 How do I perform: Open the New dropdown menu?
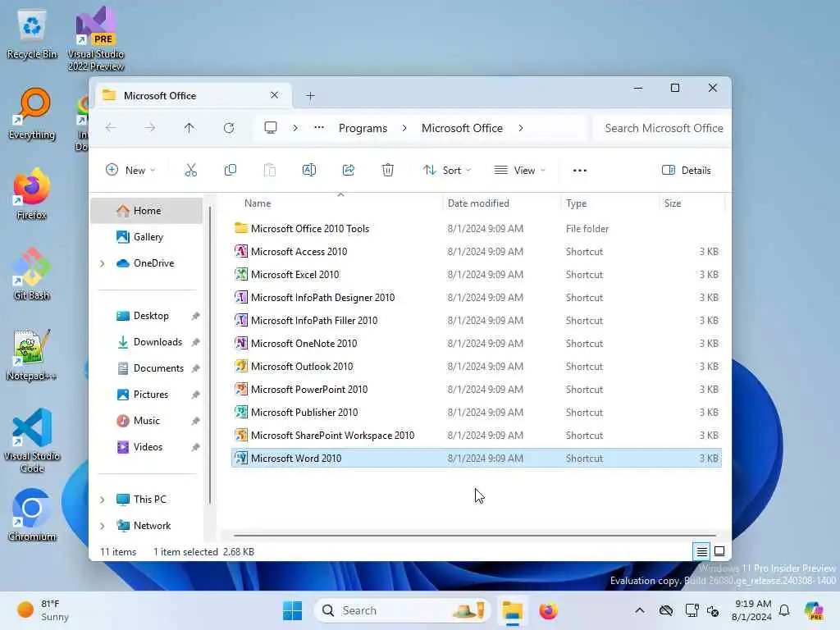pos(130,171)
